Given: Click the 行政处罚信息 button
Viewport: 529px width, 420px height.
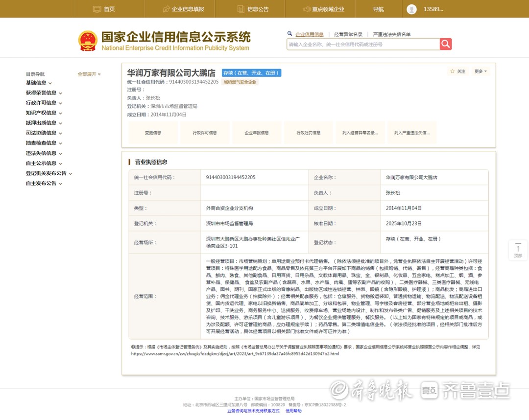Looking at the screenshot, I should click(x=309, y=133).
